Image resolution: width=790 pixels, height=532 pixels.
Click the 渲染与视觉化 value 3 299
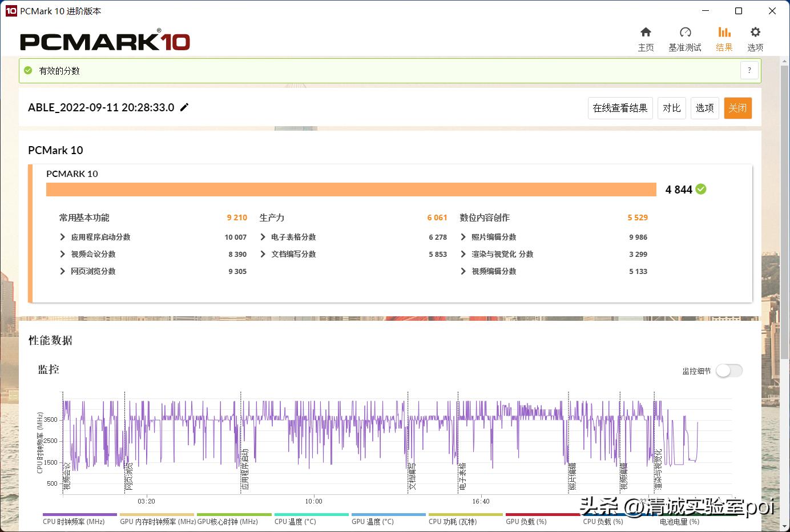638,254
